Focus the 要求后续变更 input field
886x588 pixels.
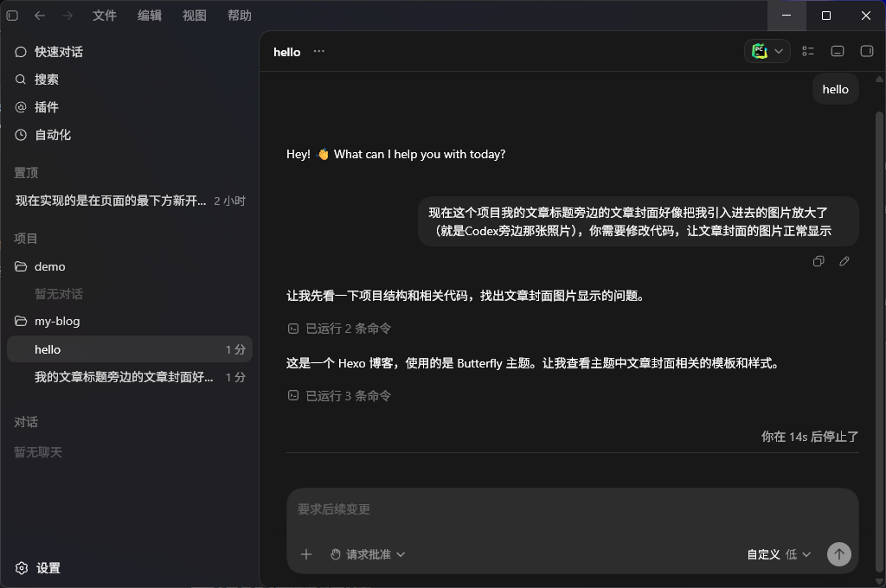tap(573, 510)
